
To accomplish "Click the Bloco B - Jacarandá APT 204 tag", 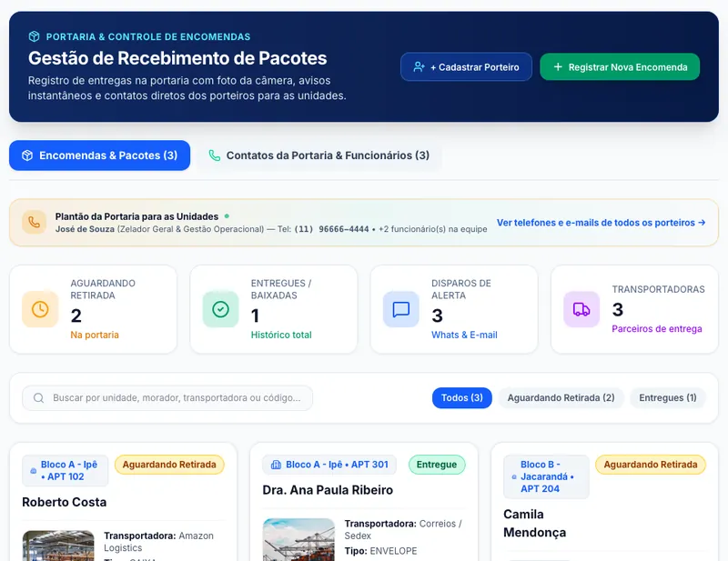I will tap(547, 476).
